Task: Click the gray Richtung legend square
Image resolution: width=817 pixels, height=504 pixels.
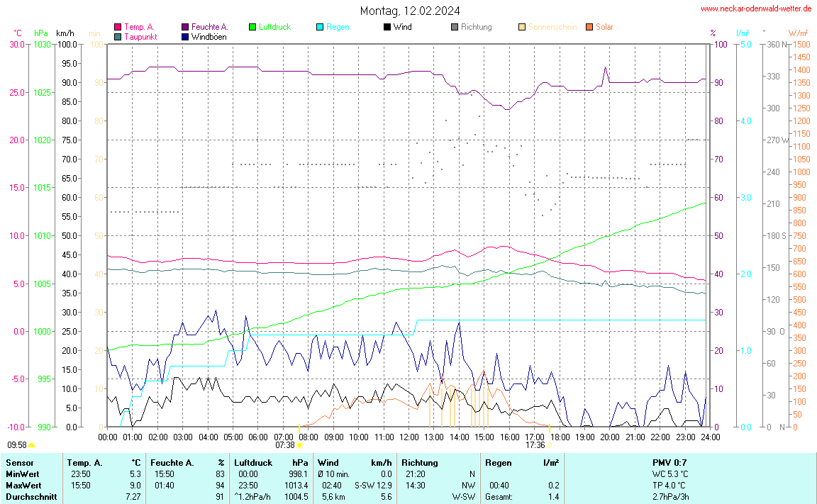Action: click(x=455, y=27)
